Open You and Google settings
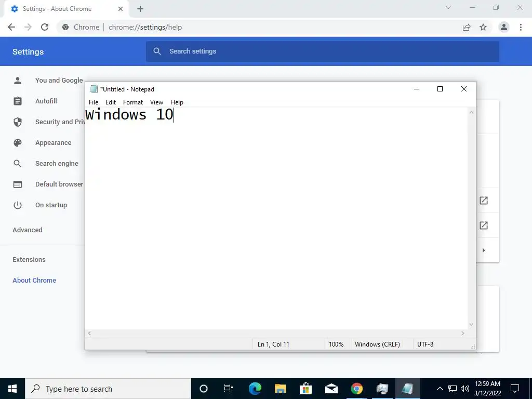 59,81
